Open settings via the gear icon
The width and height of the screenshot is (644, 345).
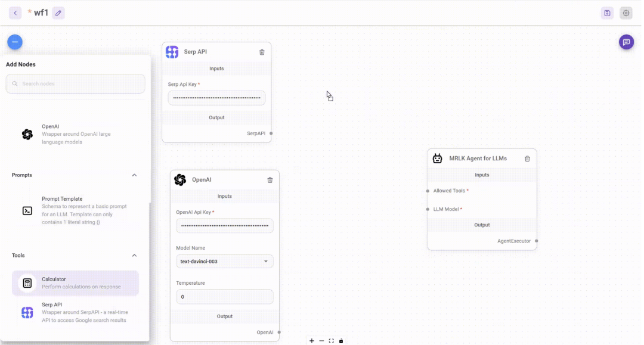tap(626, 13)
